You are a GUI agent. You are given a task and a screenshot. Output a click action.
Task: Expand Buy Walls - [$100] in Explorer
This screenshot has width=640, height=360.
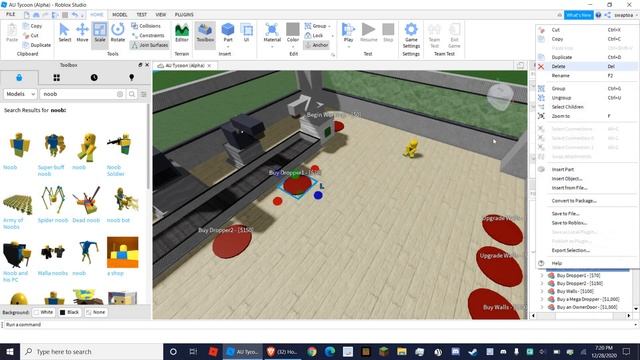click(542, 291)
